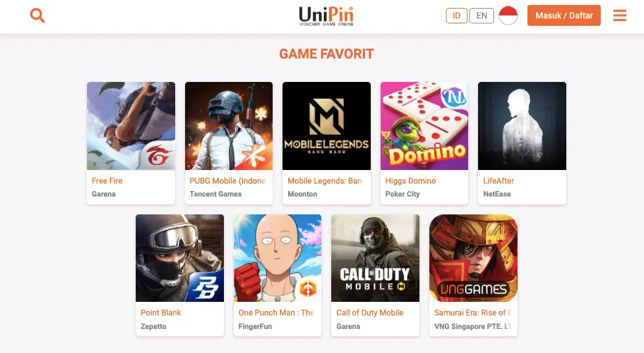Open Mobile Legends logo tile

(x=326, y=126)
